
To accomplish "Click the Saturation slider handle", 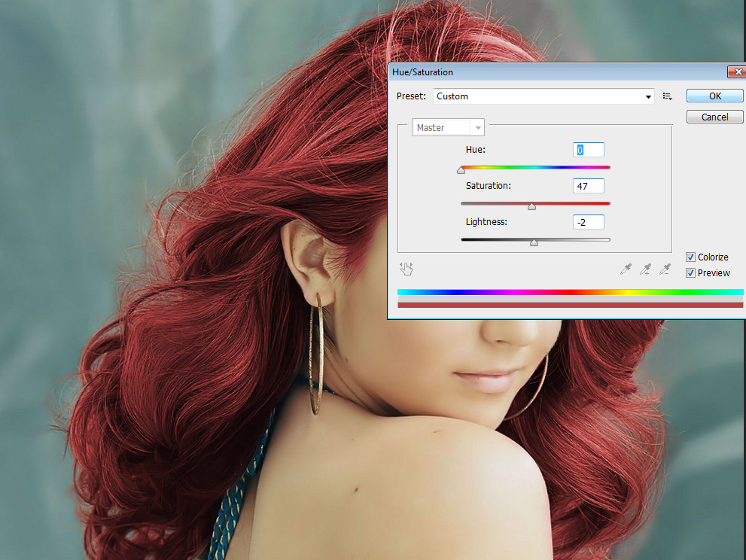I will click(x=531, y=206).
